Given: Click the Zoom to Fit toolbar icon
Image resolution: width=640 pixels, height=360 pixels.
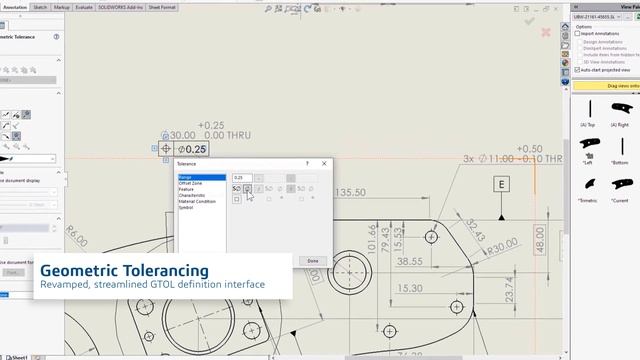Looking at the screenshot, I should [x=268, y=9].
